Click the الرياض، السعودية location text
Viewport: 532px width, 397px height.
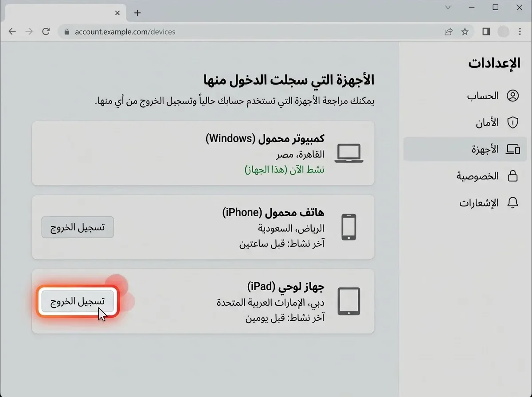pos(291,228)
